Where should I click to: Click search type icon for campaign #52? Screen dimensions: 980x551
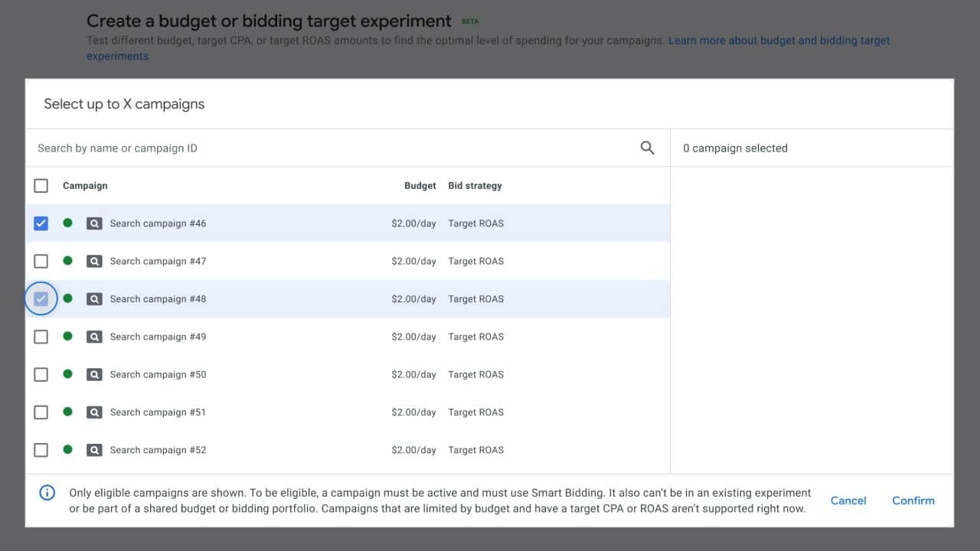[x=94, y=450]
